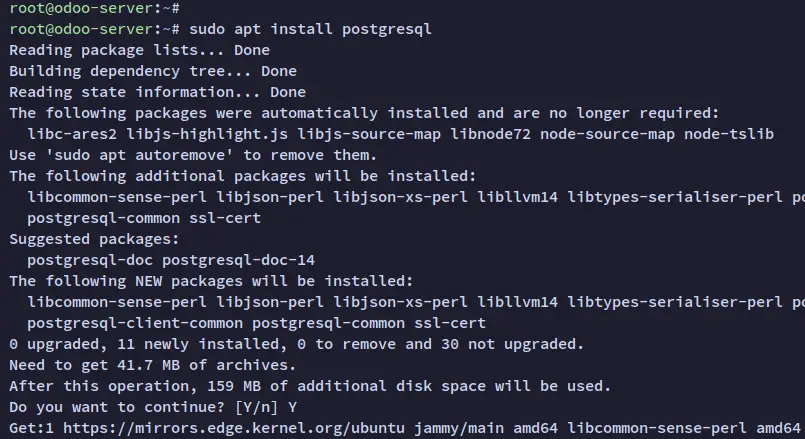
Task: Click the 'Do you want to continue? [Y/n]' prompt
Action: coord(143,407)
